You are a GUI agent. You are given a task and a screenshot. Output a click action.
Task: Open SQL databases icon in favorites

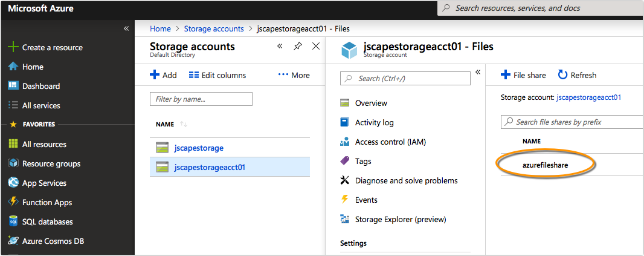(13, 222)
